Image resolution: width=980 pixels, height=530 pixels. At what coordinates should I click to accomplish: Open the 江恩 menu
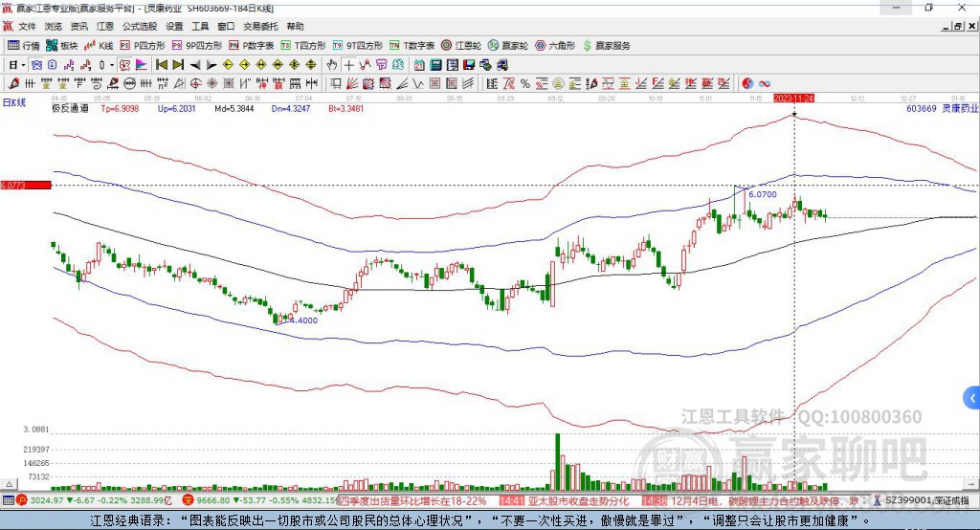coord(104,26)
